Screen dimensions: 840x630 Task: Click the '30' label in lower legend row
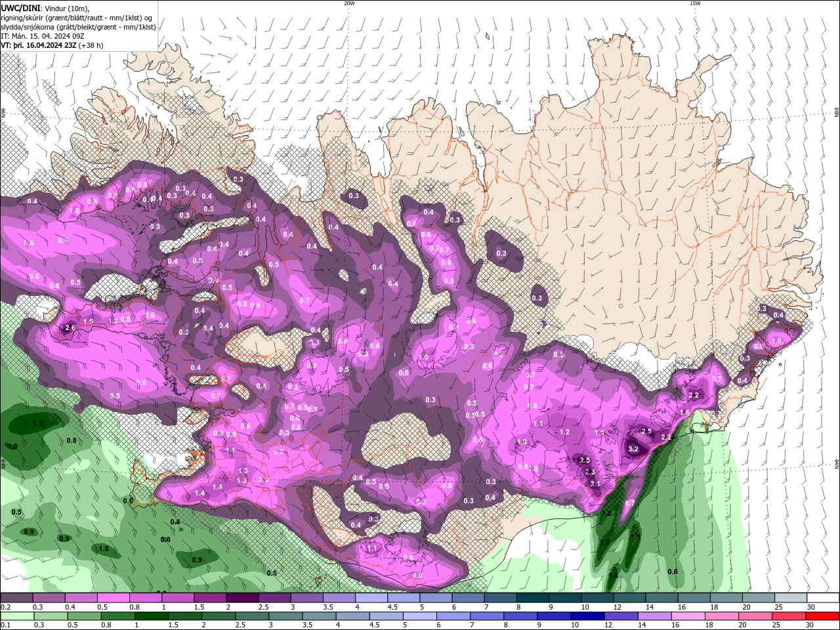(809, 625)
